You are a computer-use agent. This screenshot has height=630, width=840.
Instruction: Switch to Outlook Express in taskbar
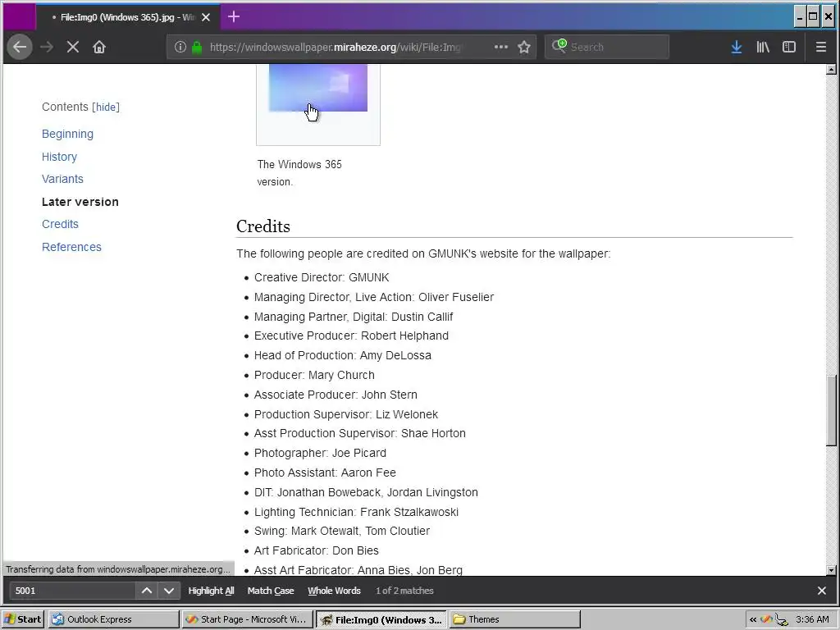[x=113, y=619]
